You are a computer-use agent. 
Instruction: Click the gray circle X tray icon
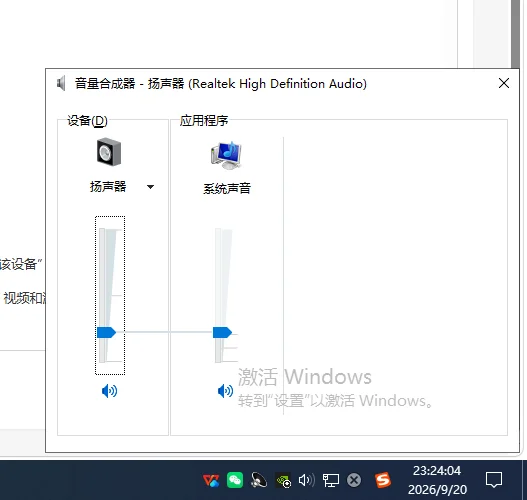(x=354, y=480)
